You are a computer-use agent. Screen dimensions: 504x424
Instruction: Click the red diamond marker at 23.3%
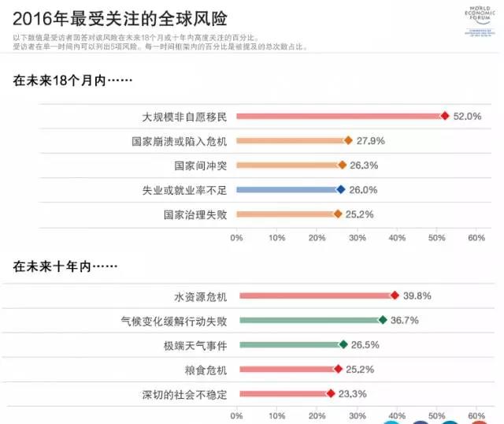[x=331, y=393]
